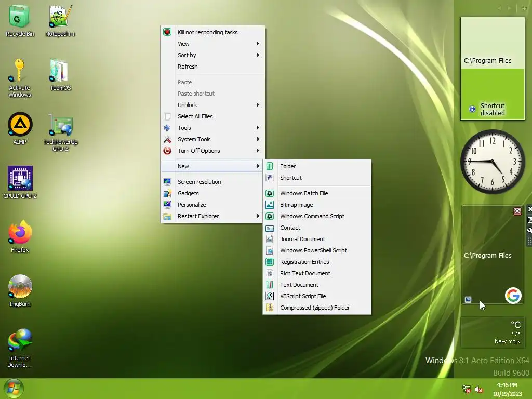The image size is (532, 399).
Task: Open Gadgets from the context menu
Action: 212,193
